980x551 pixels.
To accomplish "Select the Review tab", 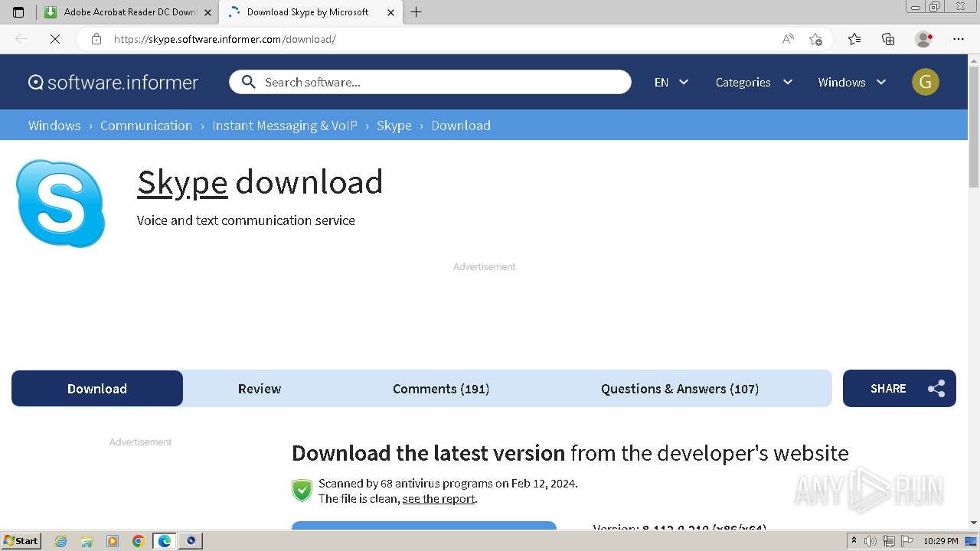I will [x=260, y=389].
